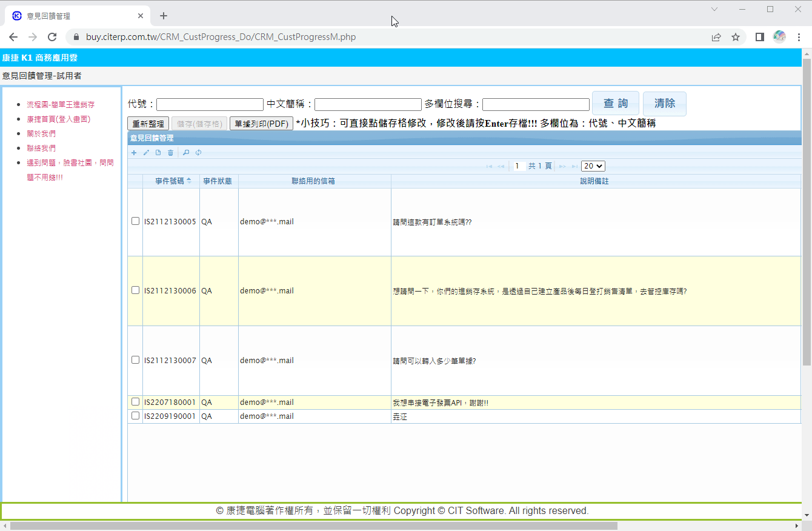Open the rows-per-page dropdown showing 20
The image size is (812, 531).
point(593,166)
